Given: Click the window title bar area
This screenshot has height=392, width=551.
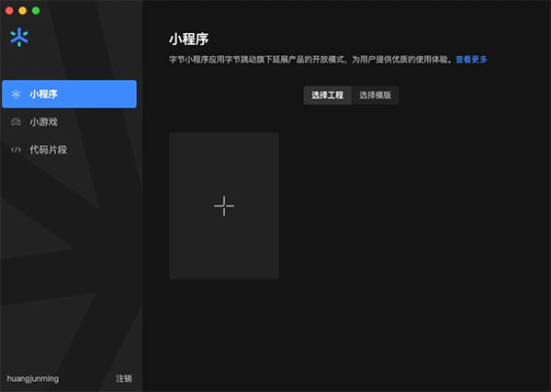Looking at the screenshot, I should coord(275,9).
